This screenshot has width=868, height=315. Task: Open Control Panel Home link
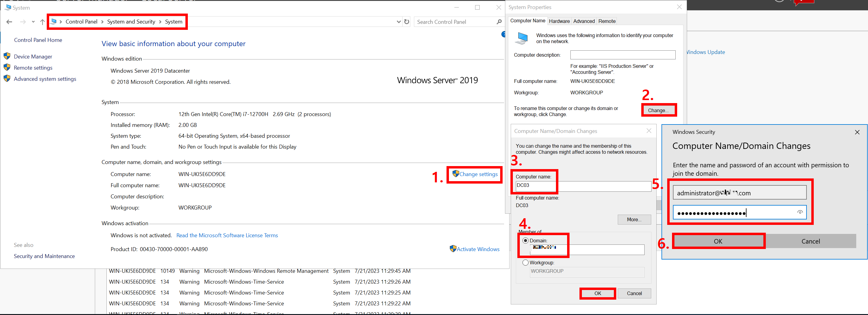[38, 40]
